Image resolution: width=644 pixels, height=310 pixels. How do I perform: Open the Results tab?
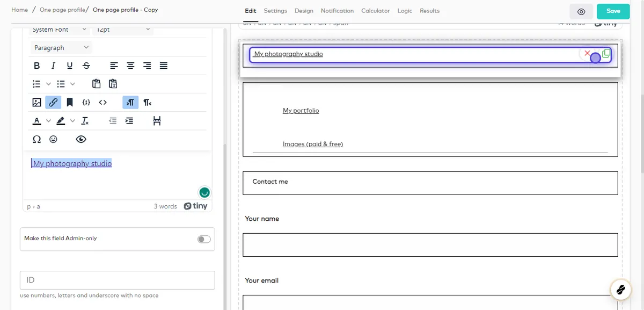coord(429,11)
